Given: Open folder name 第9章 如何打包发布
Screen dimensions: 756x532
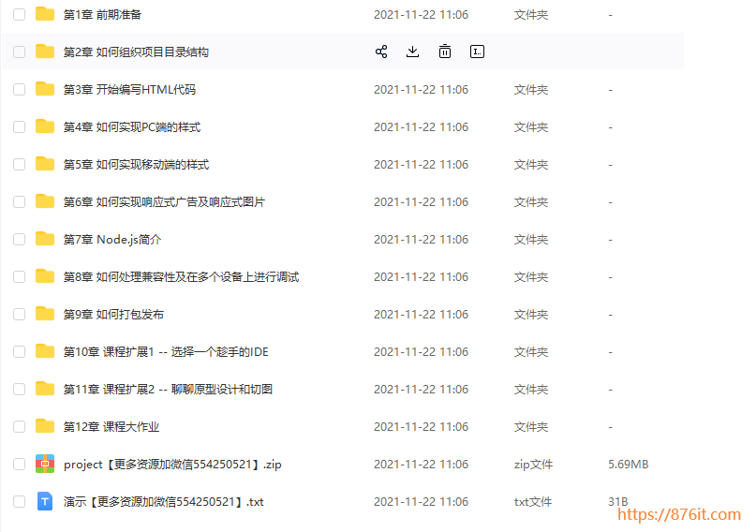Looking at the screenshot, I should pos(113,315).
